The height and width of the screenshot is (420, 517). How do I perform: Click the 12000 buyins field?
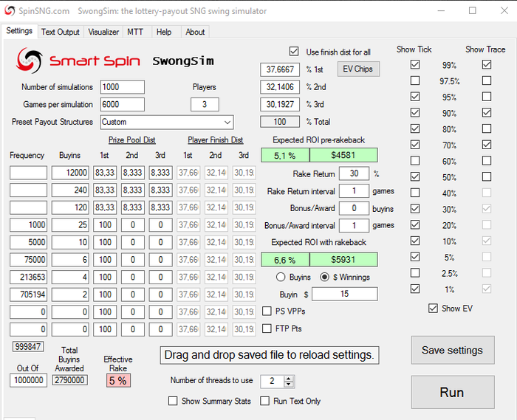(70, 173)
